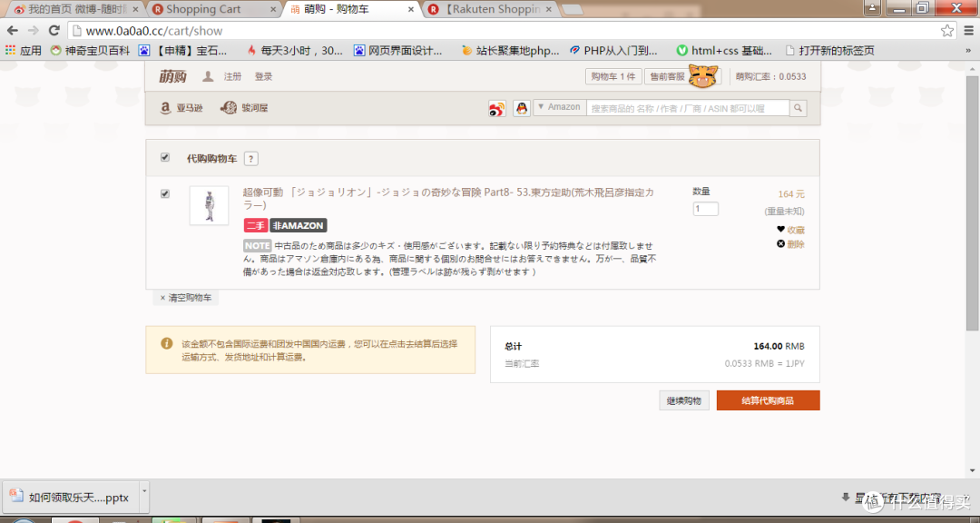Click the 收藏 heart icon
This screenshot has width=980, height=523.
coord(780,230)
